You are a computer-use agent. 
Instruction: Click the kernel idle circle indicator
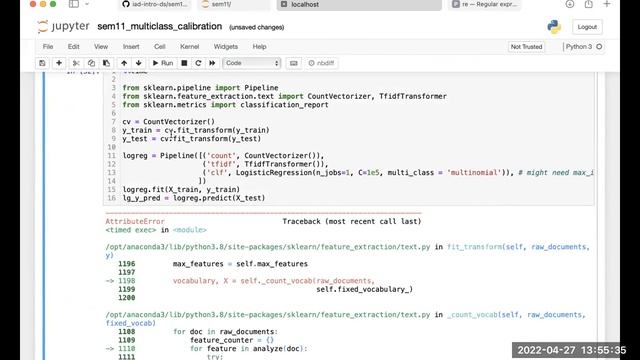599,47
